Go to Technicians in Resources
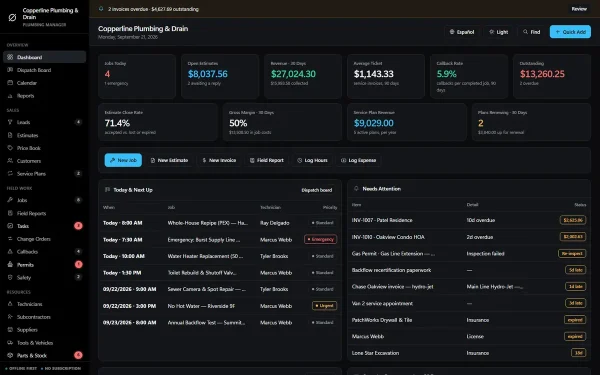600x375 pixels. point(44,304)
